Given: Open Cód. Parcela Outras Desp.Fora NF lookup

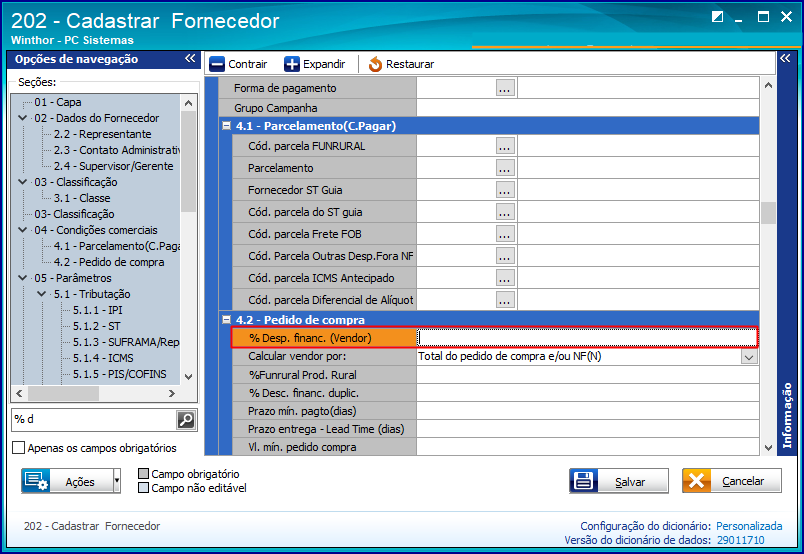Looking at the screenshot, I should point(505,256).
